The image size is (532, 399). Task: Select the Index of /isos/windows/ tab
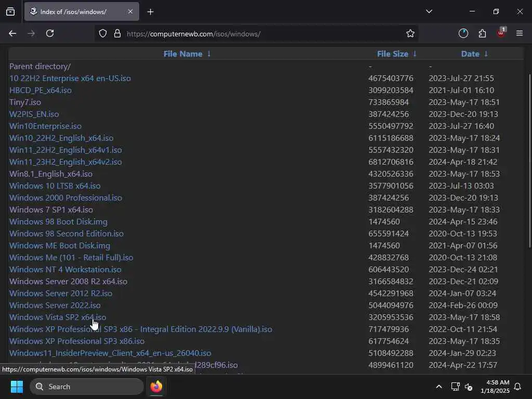pyautogui.click(x=82, y=11)
